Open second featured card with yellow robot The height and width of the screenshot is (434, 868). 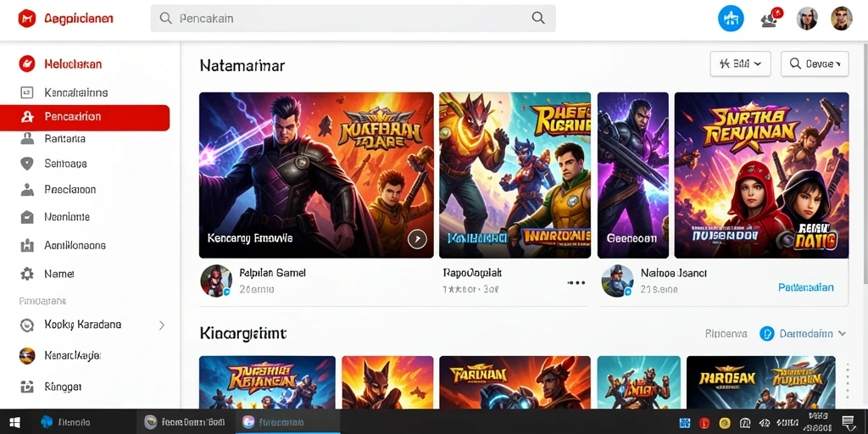tap(515, 175)
